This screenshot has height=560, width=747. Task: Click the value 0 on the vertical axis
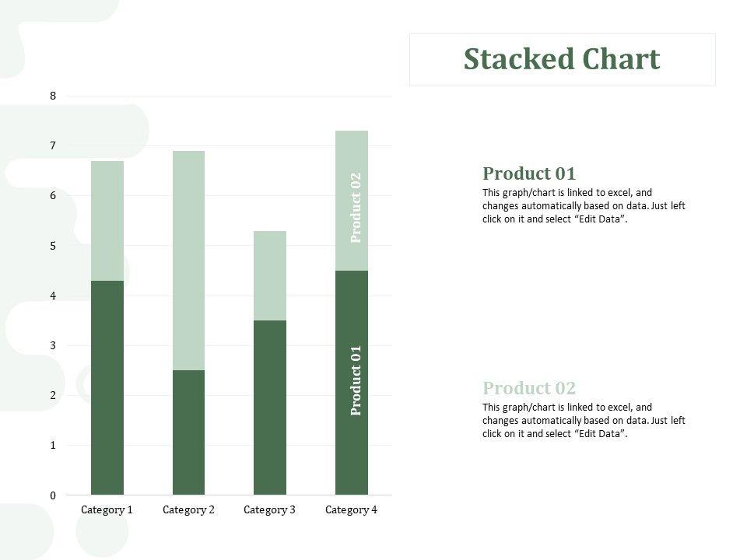tap(53, 495)
